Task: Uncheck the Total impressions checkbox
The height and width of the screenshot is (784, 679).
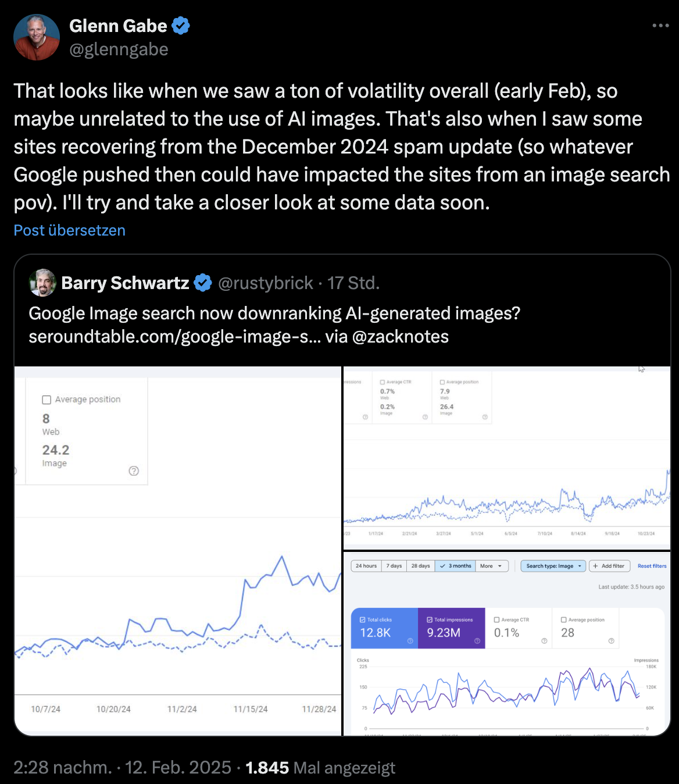Action: pos(430,619)
